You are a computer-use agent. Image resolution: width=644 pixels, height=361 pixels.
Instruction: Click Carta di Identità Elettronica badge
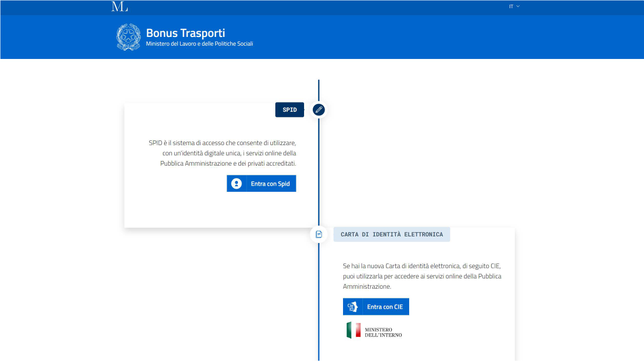(x=392, y=234)
